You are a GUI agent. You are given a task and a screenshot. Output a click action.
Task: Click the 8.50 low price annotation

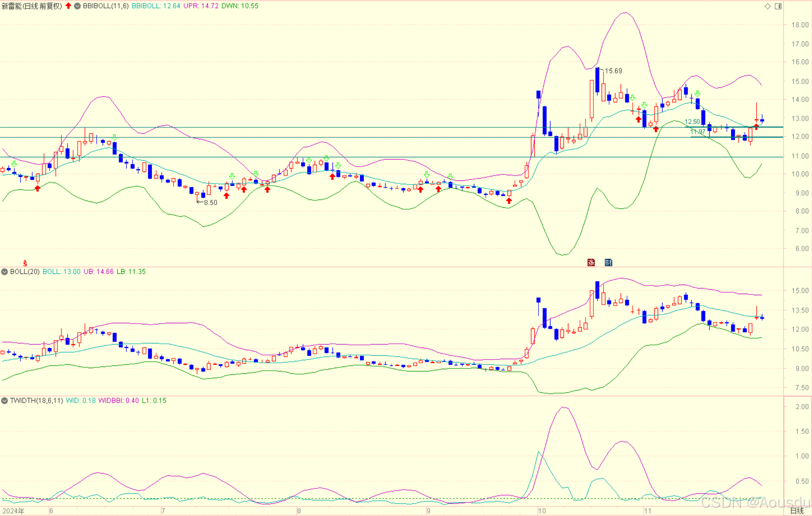coord(210,203)
